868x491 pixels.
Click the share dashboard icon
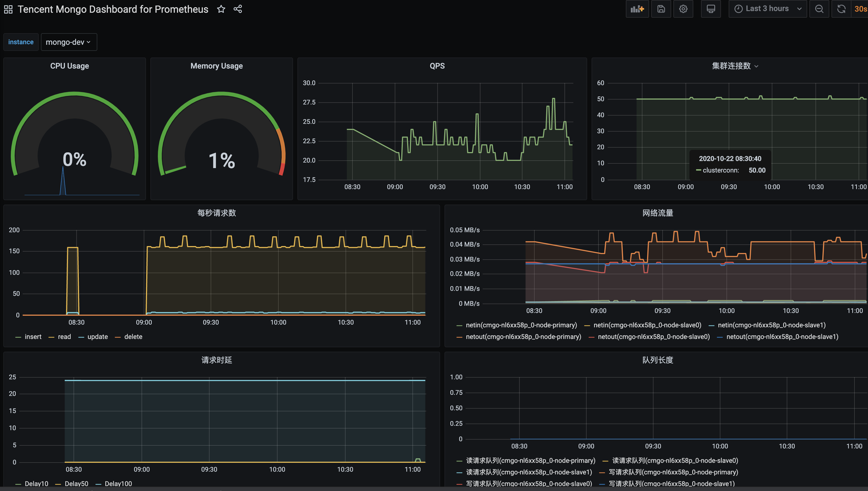[238, 9]
